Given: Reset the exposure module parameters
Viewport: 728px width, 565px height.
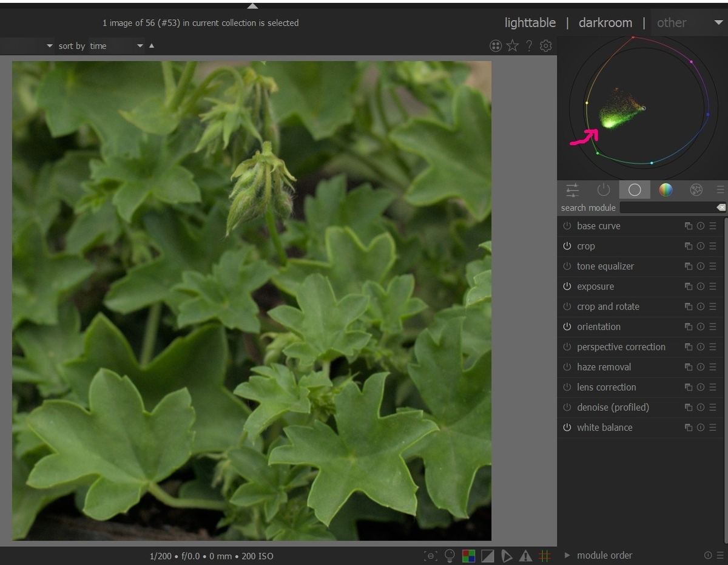Looking at the screenshot, I should [700, 286].
